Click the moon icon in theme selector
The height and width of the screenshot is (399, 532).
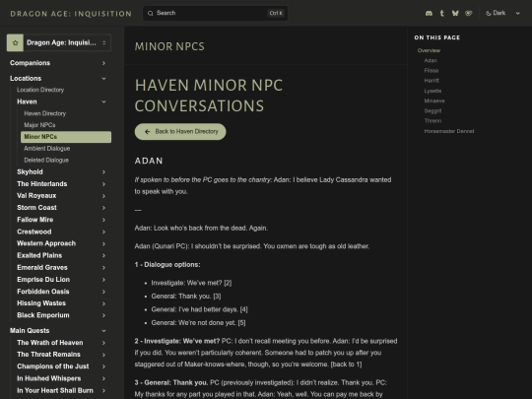pyautogui.click(x=489, y=13)
